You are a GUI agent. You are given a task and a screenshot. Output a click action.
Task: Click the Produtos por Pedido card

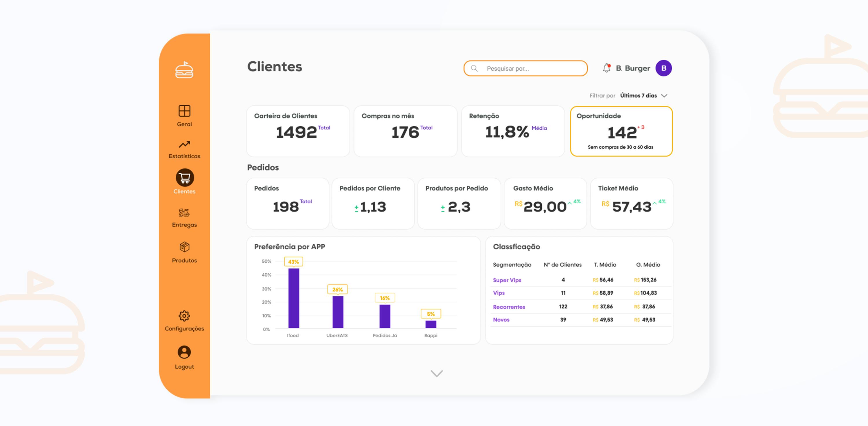(x=459, y=204)
